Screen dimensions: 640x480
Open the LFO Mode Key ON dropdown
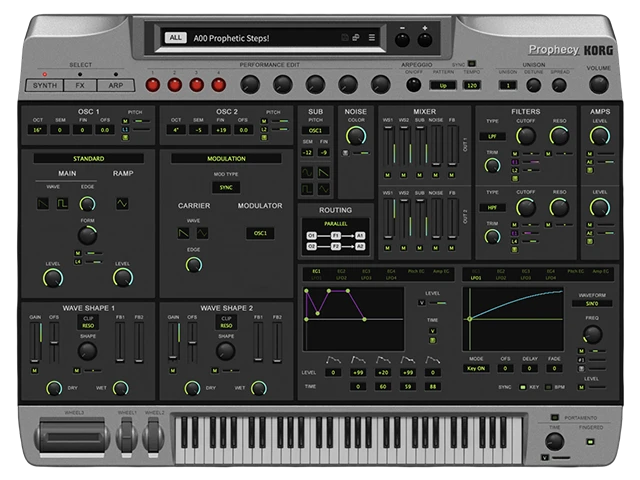click(x=476, y=368)
